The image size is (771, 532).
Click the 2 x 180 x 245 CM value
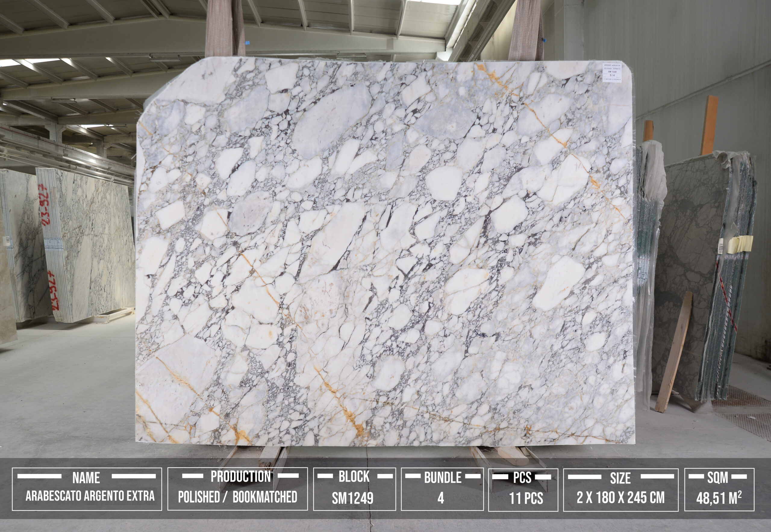(620, 497)
